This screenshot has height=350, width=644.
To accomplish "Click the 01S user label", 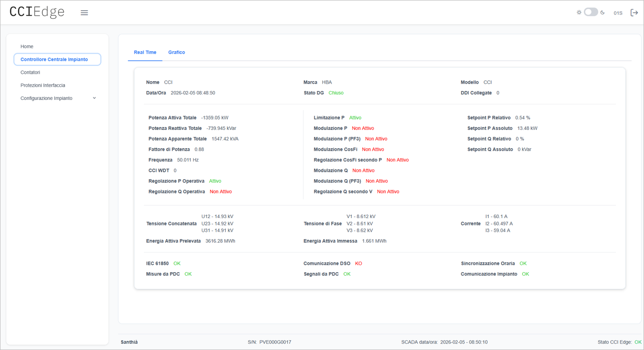I will click(x=618, y=13).
